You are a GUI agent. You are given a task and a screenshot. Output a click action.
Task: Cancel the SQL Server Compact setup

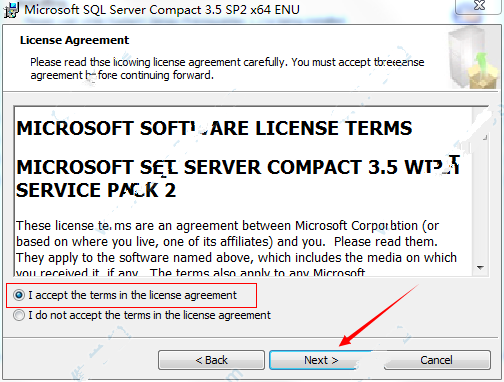pyautogui.click(x=437, y=360)
